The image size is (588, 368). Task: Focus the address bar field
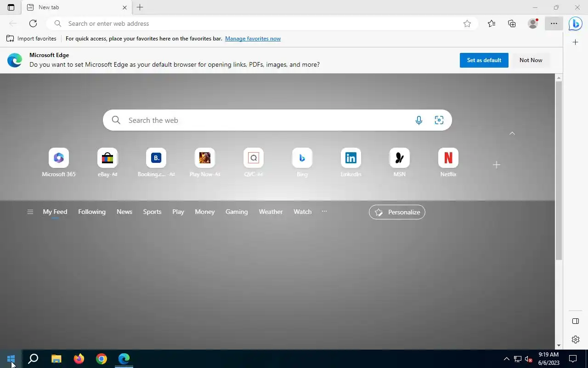coord(262,23)
